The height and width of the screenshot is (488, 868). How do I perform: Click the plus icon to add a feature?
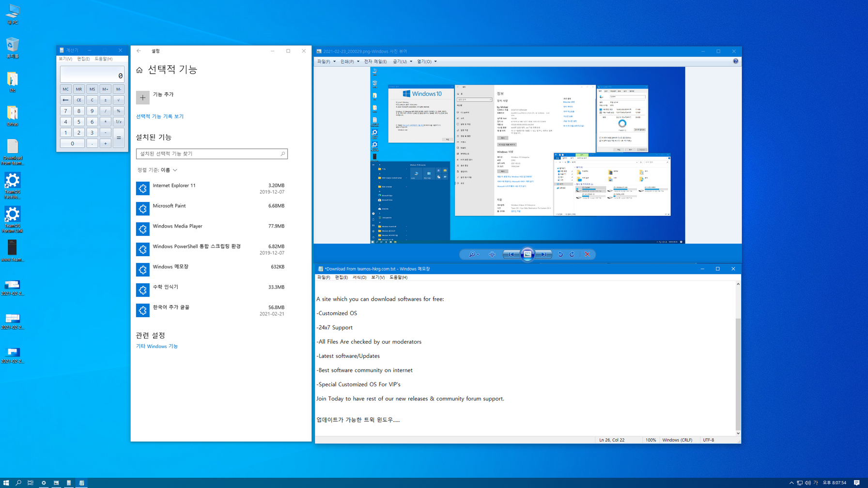pos(143,97)
